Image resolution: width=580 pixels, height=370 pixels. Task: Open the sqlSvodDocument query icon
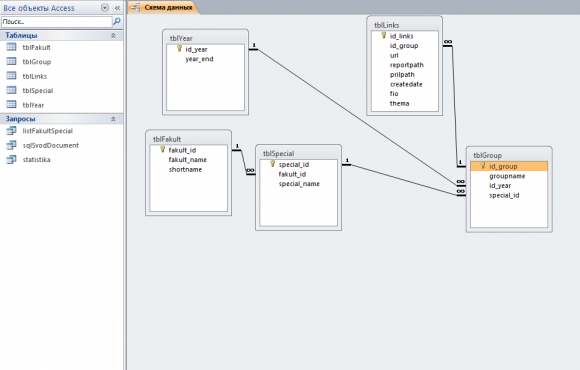click(11, 145)
